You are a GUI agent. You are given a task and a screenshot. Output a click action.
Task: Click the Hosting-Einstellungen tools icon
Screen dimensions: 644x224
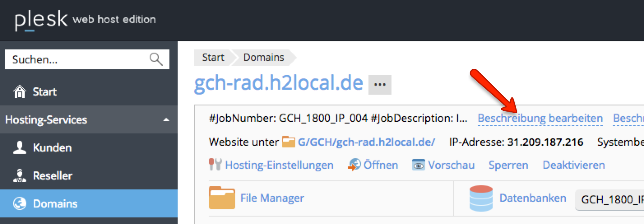coord(216,165)
